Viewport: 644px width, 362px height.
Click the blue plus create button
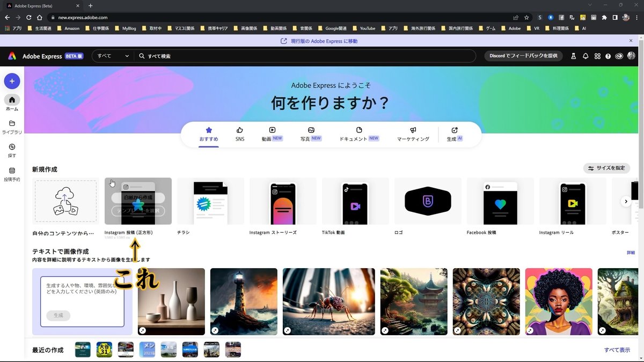tap(12, 81)
